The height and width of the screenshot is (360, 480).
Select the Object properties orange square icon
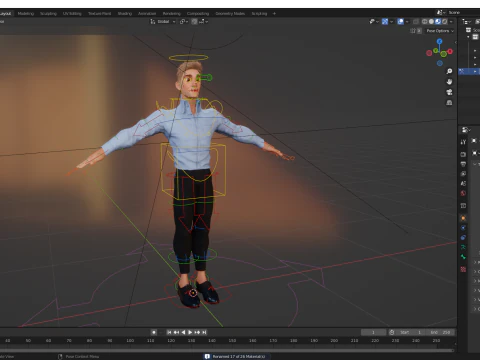(463, 218)
